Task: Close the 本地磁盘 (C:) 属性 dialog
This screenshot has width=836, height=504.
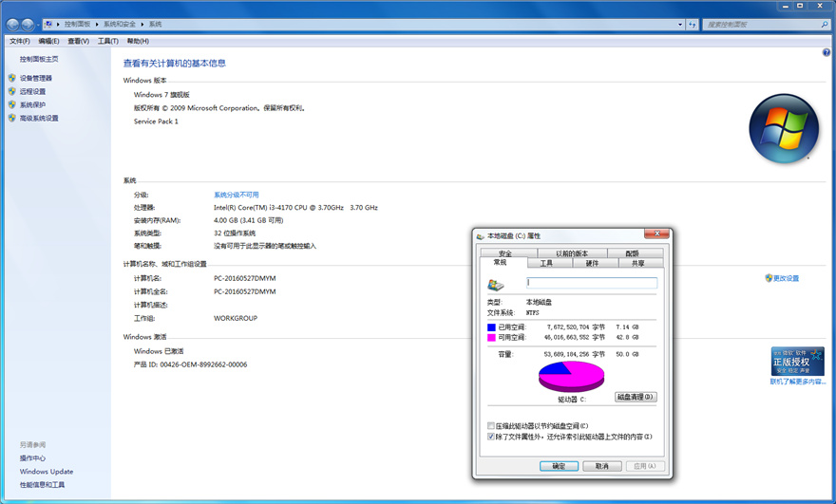Action: click(x=656, y=233)
